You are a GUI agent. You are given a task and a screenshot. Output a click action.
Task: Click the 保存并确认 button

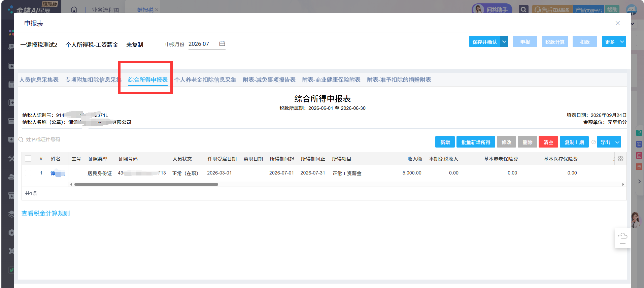484,42
